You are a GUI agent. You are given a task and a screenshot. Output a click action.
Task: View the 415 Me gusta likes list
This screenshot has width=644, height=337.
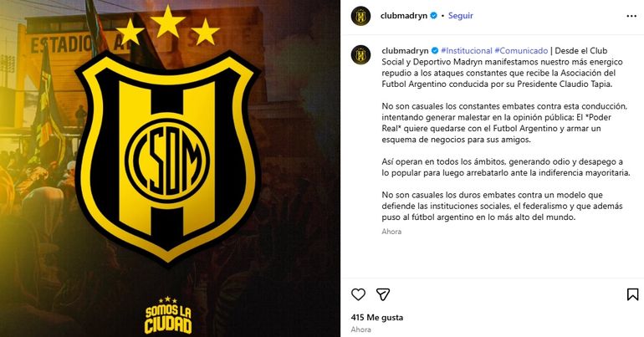[377, 317]
